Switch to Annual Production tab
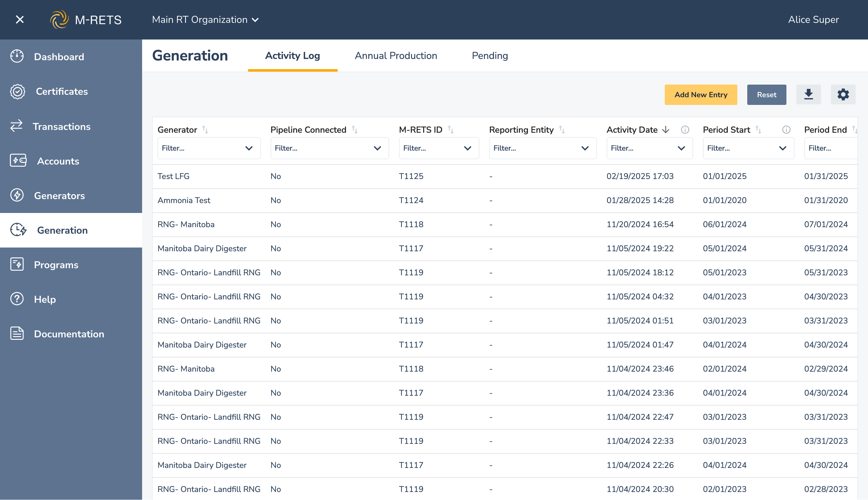The width and height of the screenshot is (868, 500). pyautogui.click(x=396, y=56)
